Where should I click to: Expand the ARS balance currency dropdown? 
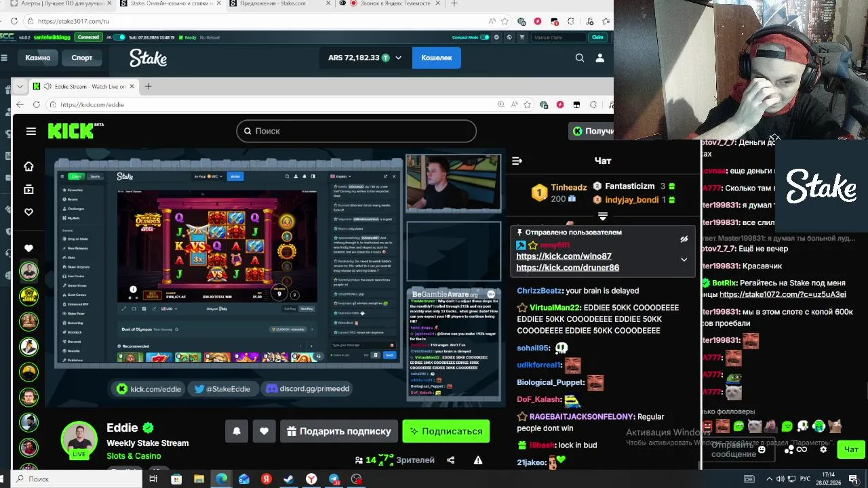click(x=398, y=58)
